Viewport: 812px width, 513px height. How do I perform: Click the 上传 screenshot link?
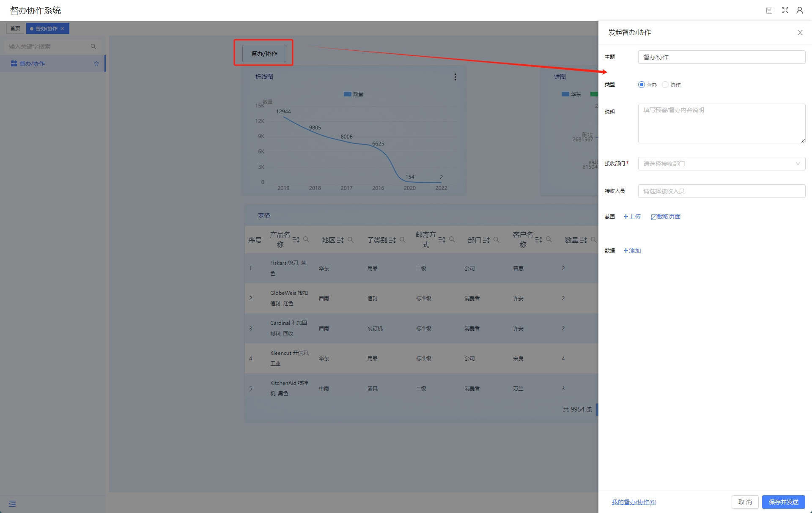tap(632, 217)
